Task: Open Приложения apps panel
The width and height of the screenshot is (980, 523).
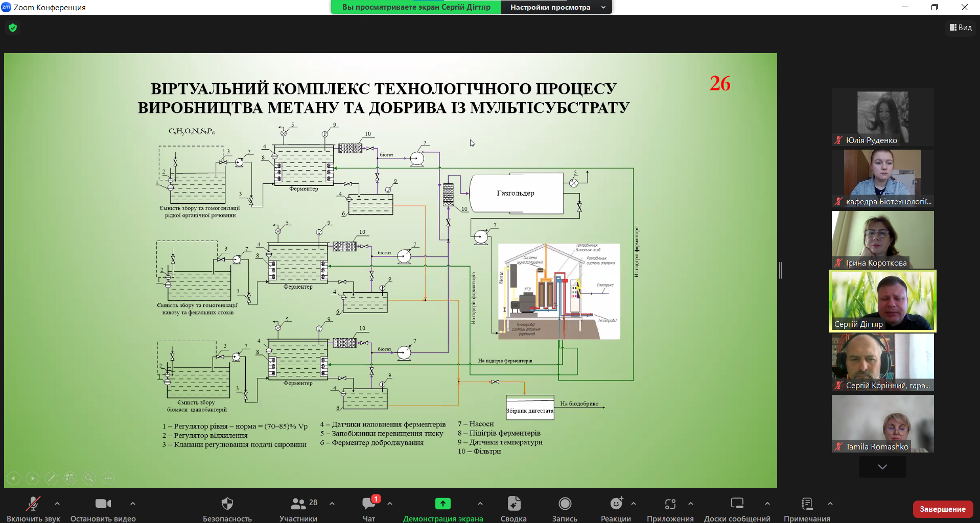Action: (670, 509)
